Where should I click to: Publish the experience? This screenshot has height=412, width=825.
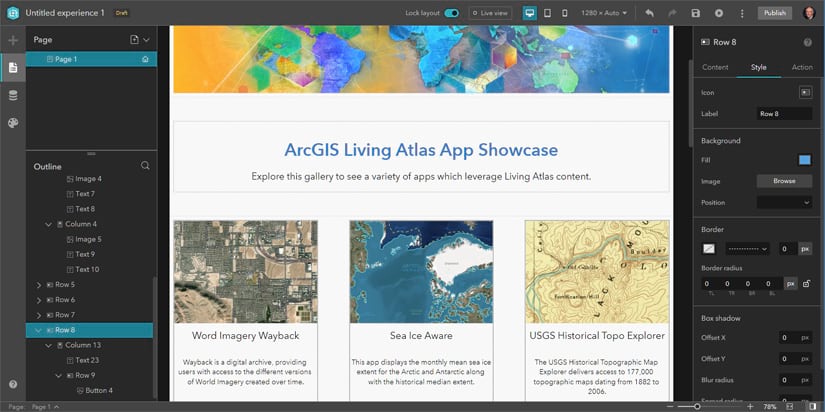click(774, 13)
